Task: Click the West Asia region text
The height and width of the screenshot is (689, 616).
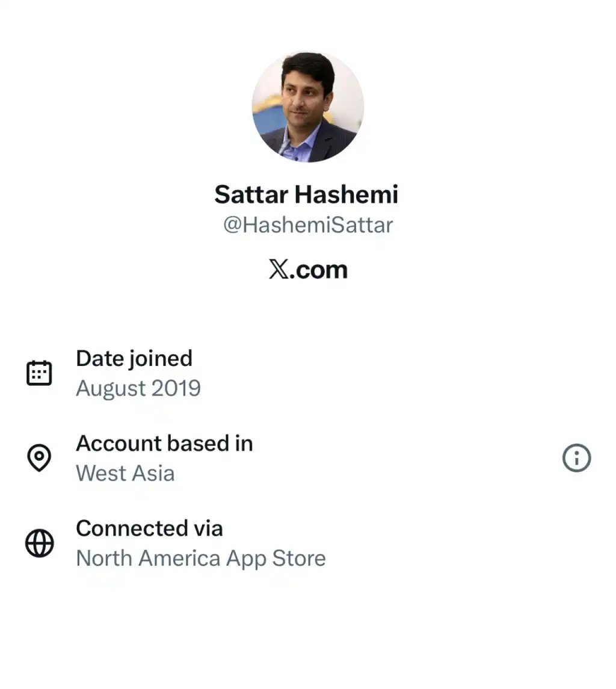Action: click(125, 473)
